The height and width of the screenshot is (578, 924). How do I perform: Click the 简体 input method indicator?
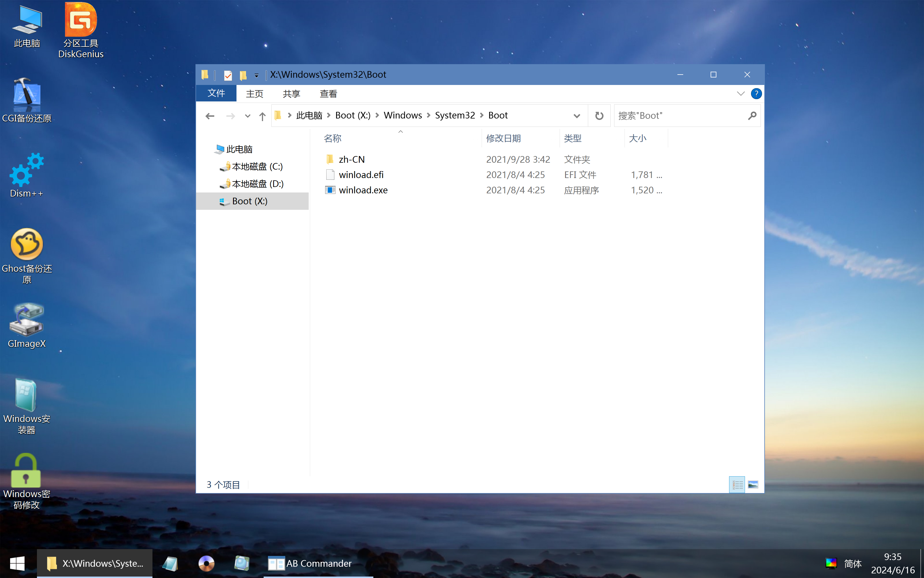click(x=853, y=564)
